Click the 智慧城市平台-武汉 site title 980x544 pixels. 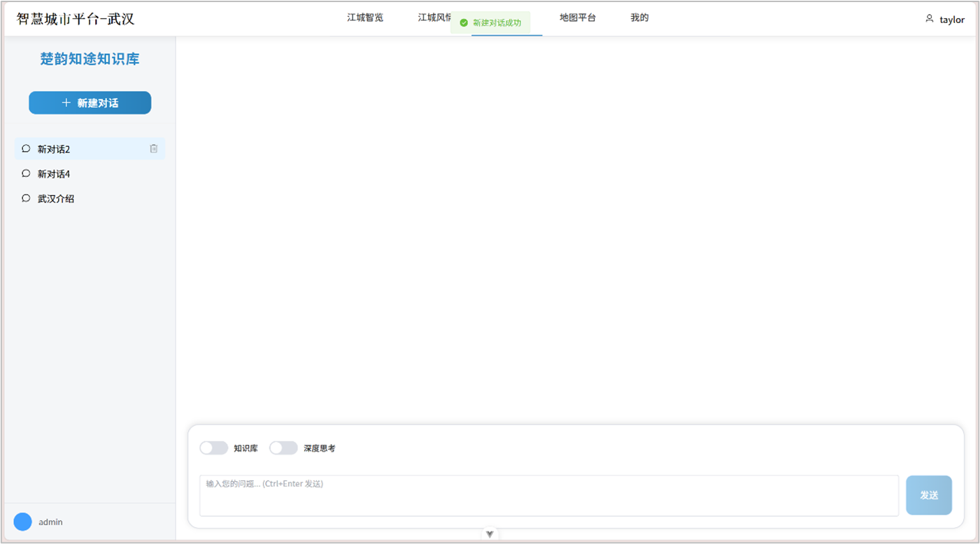point(76,19)
